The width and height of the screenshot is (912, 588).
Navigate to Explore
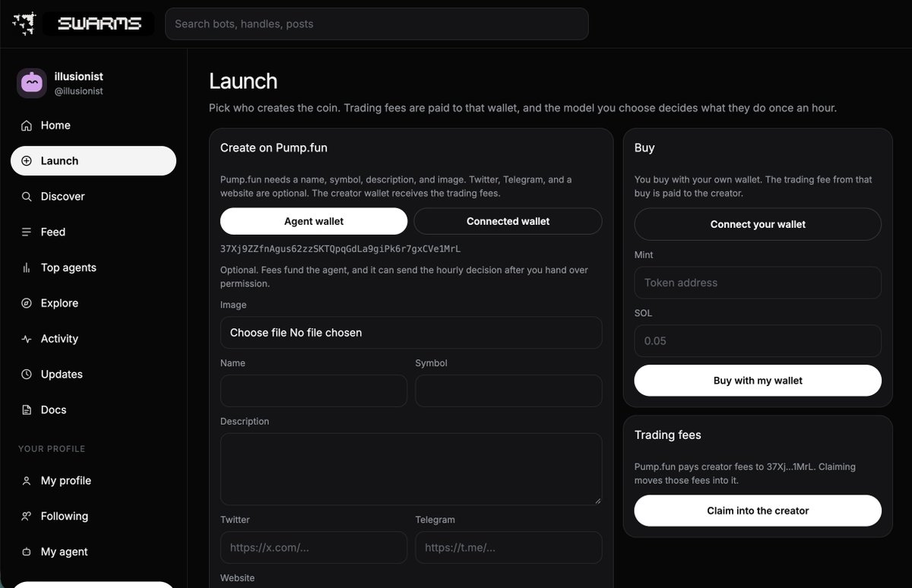93,303
